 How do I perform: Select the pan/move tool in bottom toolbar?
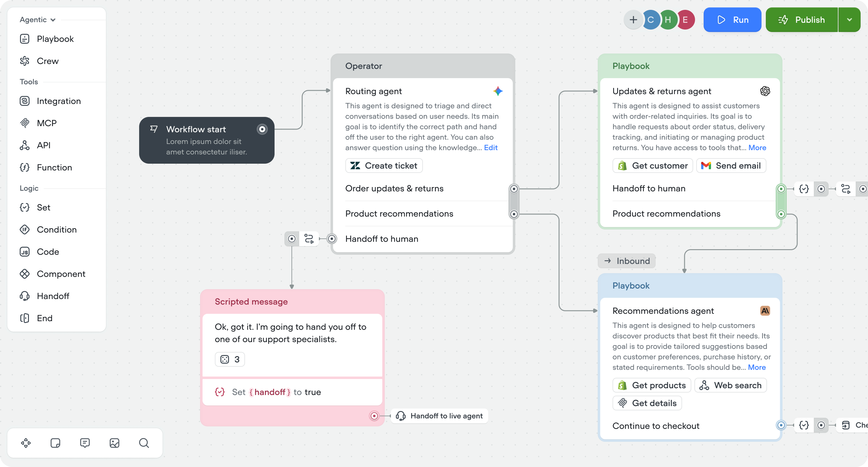(26, 443)
